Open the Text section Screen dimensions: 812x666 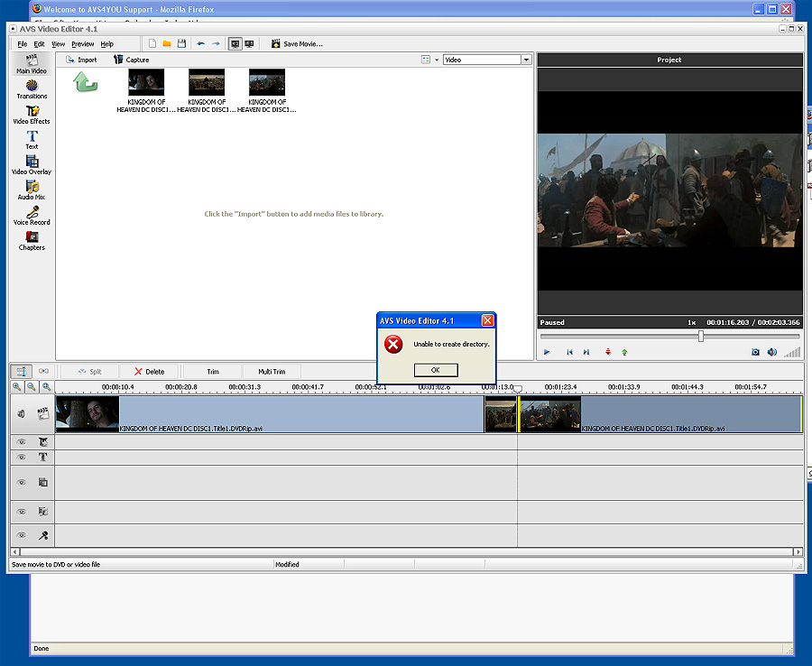(x=32, y=140)
